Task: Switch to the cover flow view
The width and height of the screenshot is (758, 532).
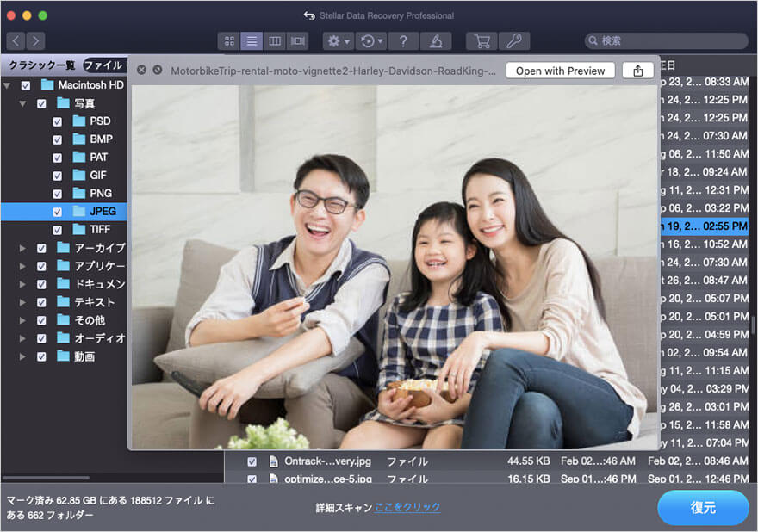Action: pyautogui.click(x=297, y=40)
